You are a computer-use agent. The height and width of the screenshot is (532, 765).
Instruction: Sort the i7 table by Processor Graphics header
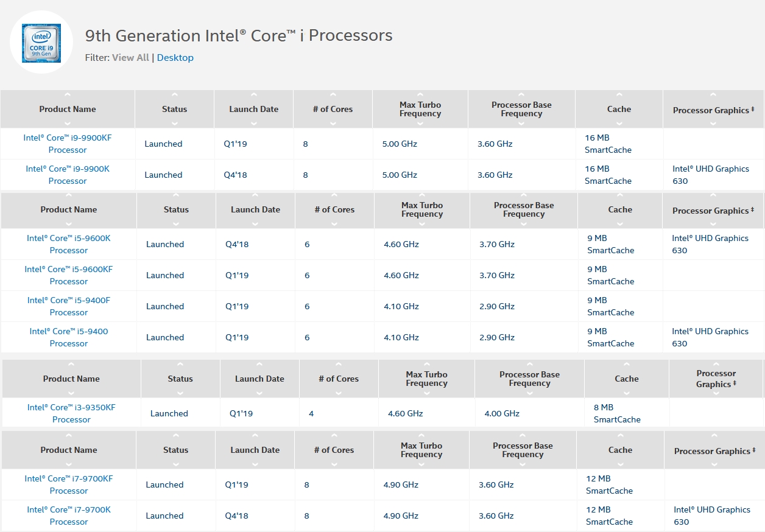pos(715,451)
